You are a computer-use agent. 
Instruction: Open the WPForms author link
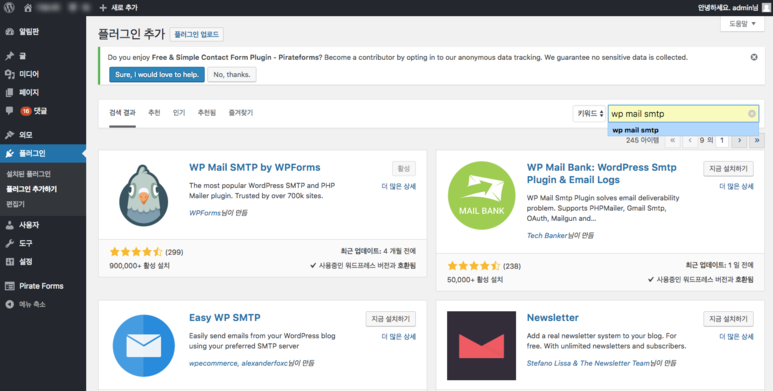tap(205, 213)
